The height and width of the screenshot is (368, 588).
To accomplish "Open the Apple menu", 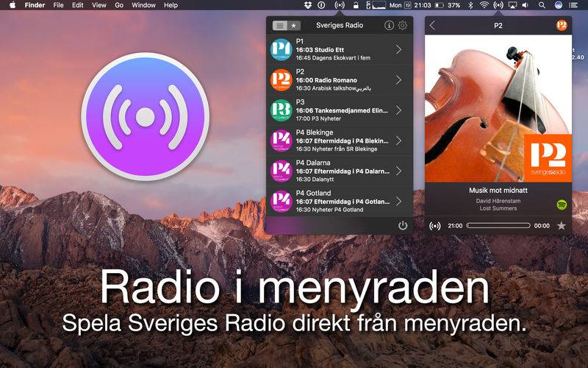I will pos(12,5).
